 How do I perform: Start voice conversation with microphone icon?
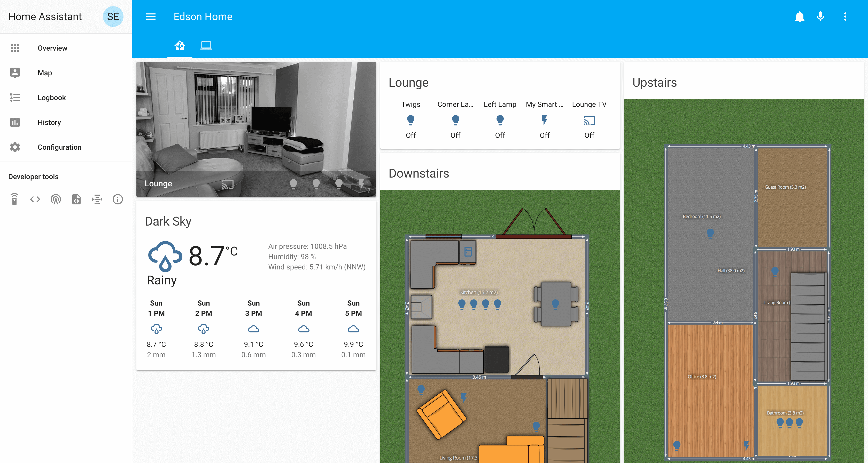pos(820,17)
